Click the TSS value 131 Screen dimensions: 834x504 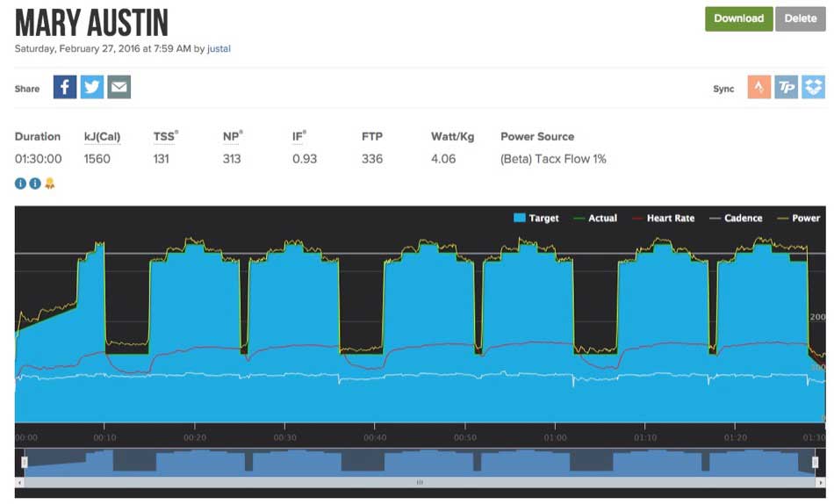[x=162, y=159]
